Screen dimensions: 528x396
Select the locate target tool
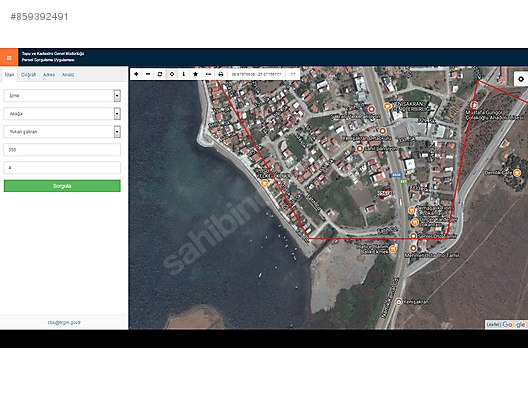(172, 74)
